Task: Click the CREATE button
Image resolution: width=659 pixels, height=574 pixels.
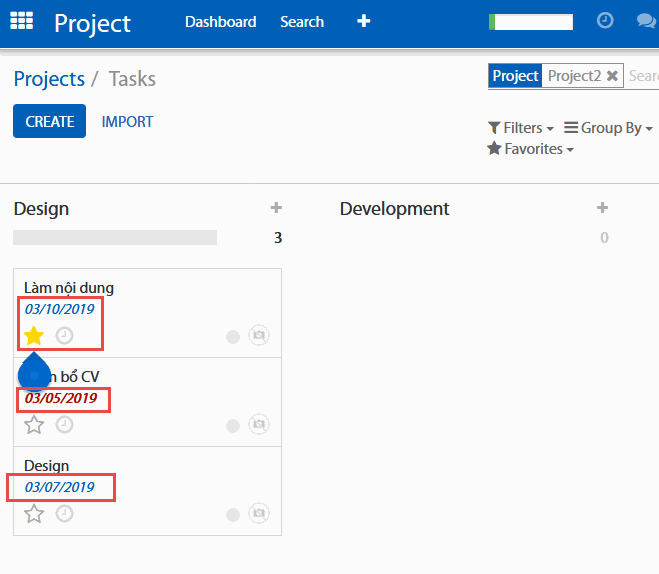Action: (x=49, y=121)
